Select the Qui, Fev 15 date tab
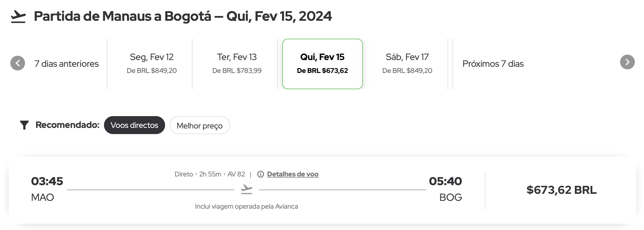 pos(322,64)
